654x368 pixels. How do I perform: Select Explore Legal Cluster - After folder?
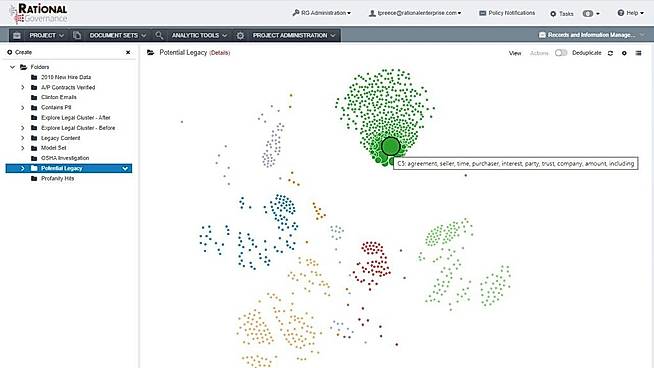tap(76, 118)
